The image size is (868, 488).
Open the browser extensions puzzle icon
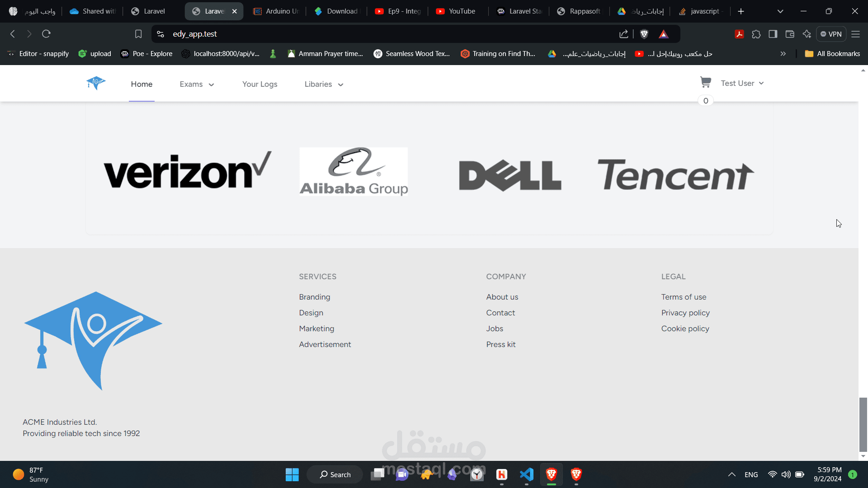point(756,34)
